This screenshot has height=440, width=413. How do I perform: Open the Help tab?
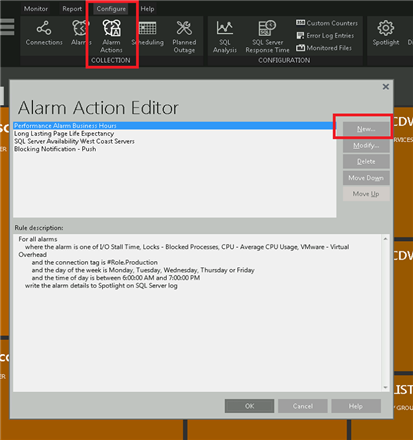[x=147, y=9]
